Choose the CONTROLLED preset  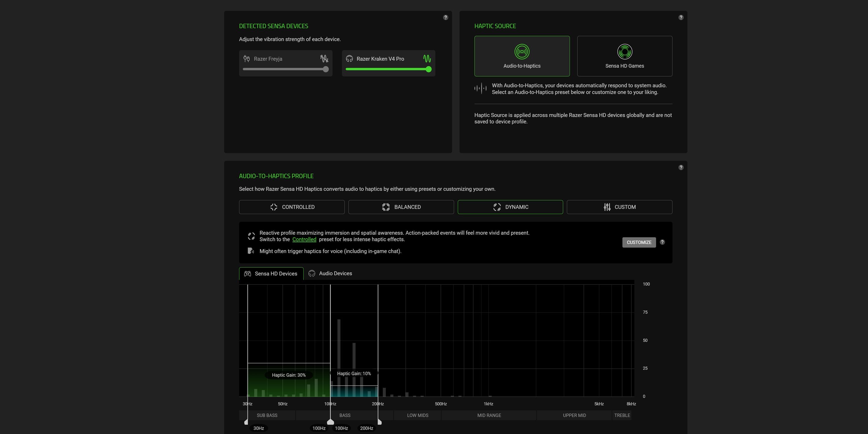click(292, 207)
